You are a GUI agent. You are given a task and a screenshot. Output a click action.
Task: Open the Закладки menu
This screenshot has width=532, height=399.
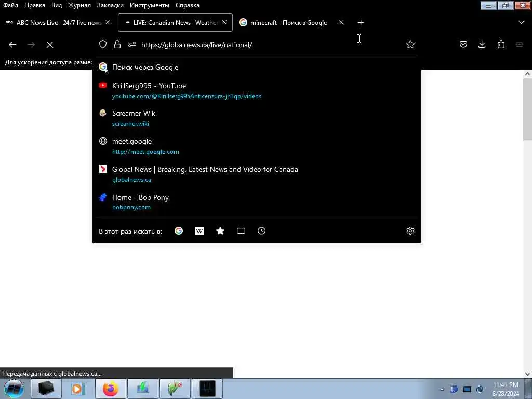click(x=110, y=5)
